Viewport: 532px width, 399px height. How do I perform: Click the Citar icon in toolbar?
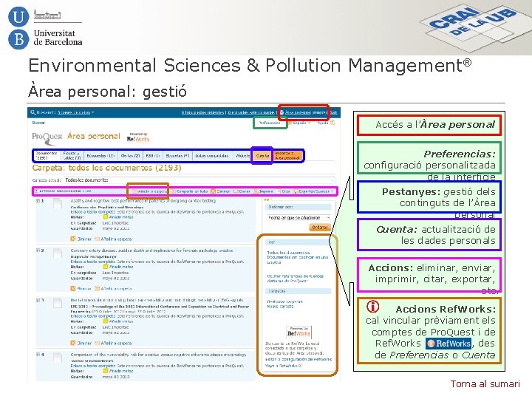(279, 191)
